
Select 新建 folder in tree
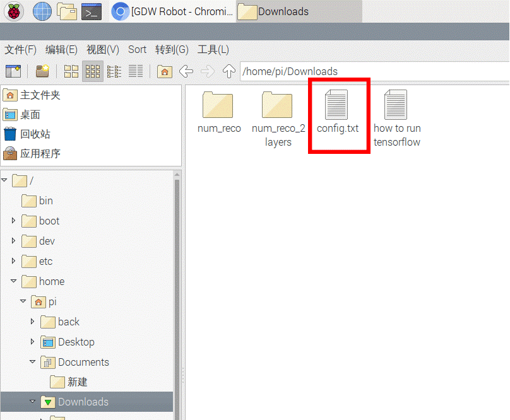click(69, 382)
